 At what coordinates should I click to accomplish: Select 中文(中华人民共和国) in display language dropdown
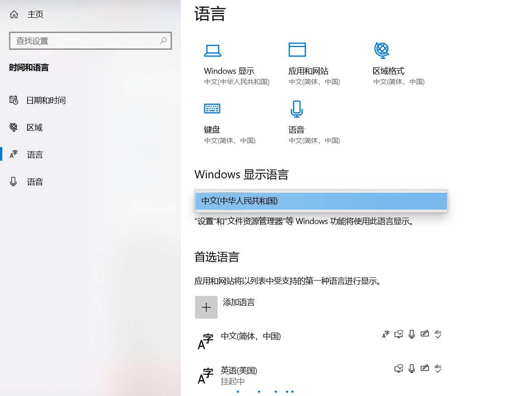(x=321, y=201)
